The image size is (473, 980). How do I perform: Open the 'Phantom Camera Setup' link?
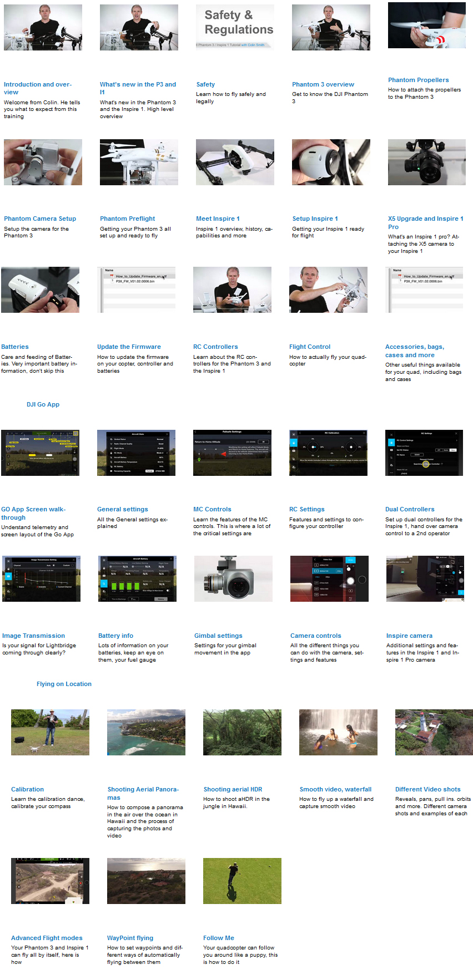40,219
